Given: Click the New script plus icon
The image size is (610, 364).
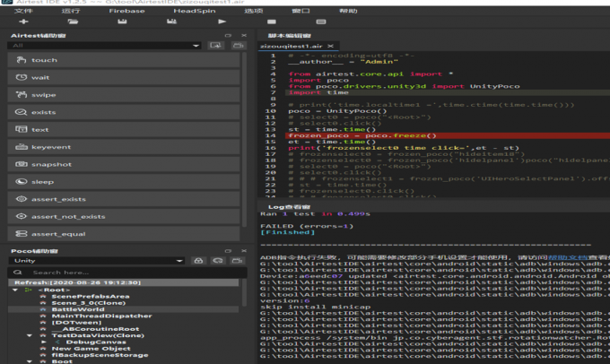Looking at the screenshot, I should pos(23,22).
